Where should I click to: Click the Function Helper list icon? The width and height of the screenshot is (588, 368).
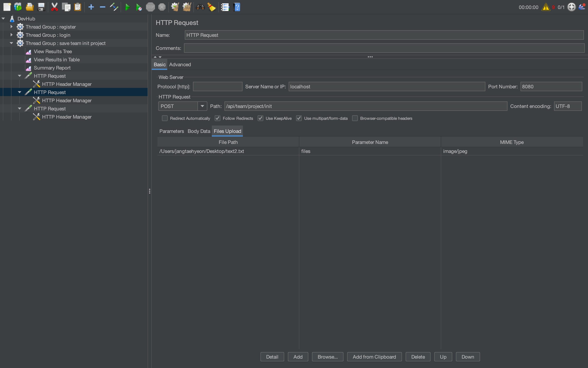click(225, 7)
